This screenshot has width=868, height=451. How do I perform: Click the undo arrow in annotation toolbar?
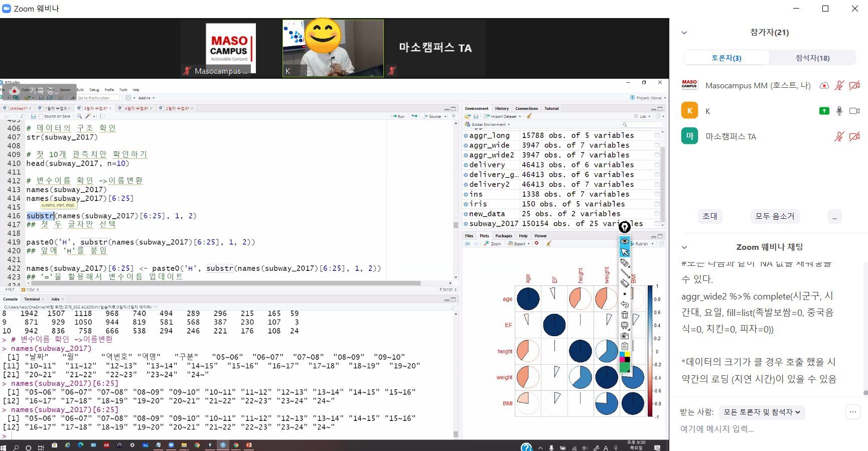pyautogui.click(x=625, y=305)
